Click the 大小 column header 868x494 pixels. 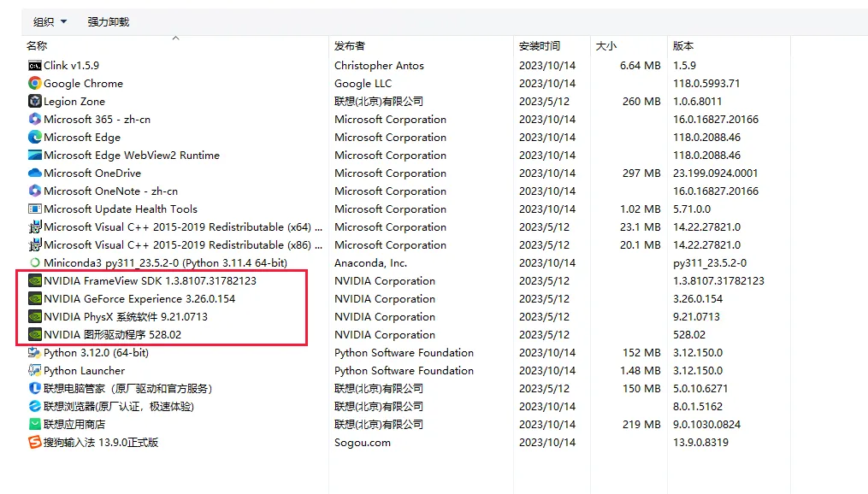605,45
